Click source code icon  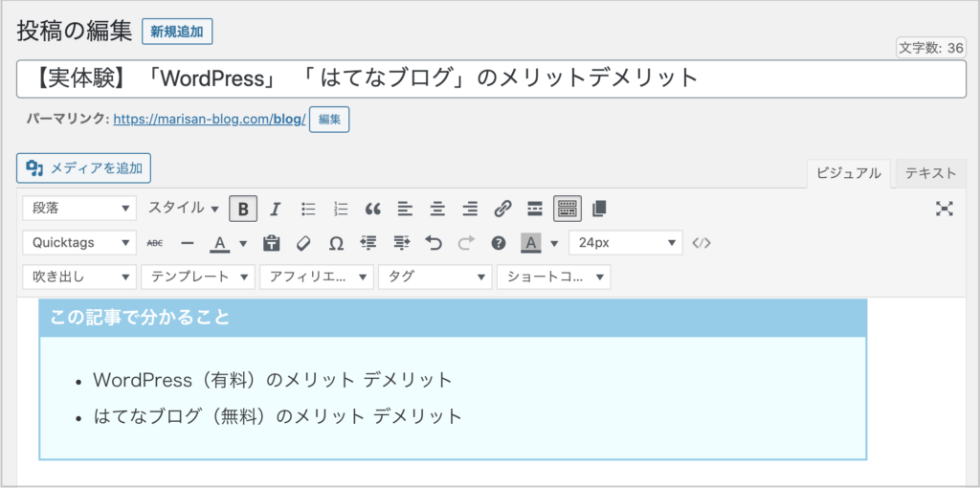coord(702,243)
